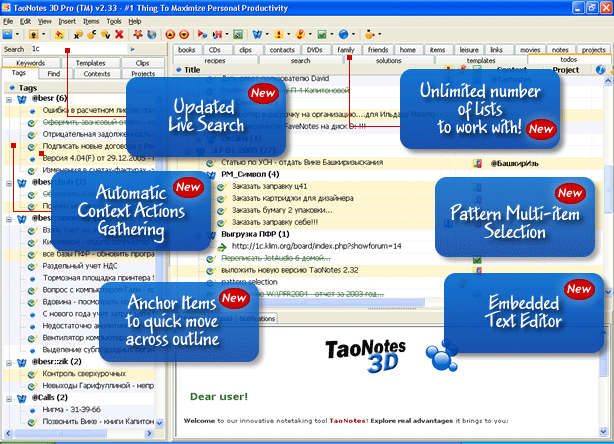614x444 pixels.
Task: Click the Project column header
Action: click(565, 70)
